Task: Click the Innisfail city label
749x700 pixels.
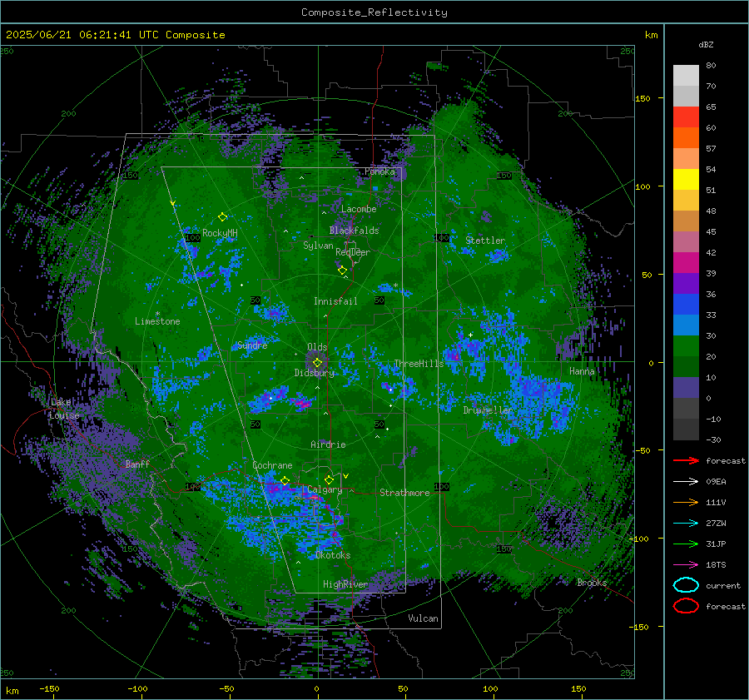Action: (x=335, y=301)
